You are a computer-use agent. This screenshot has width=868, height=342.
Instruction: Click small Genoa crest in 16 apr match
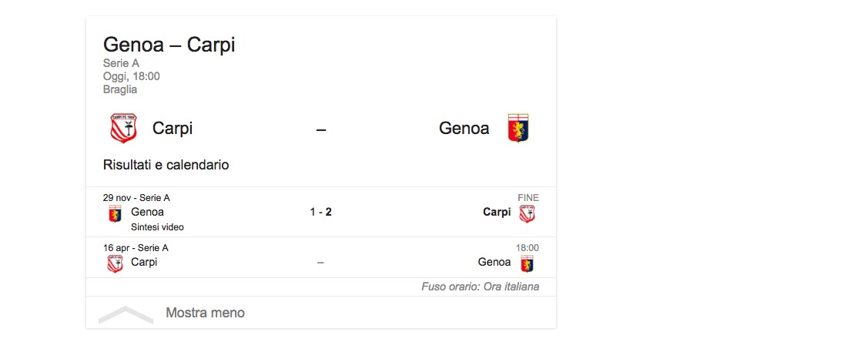point(527,263)
